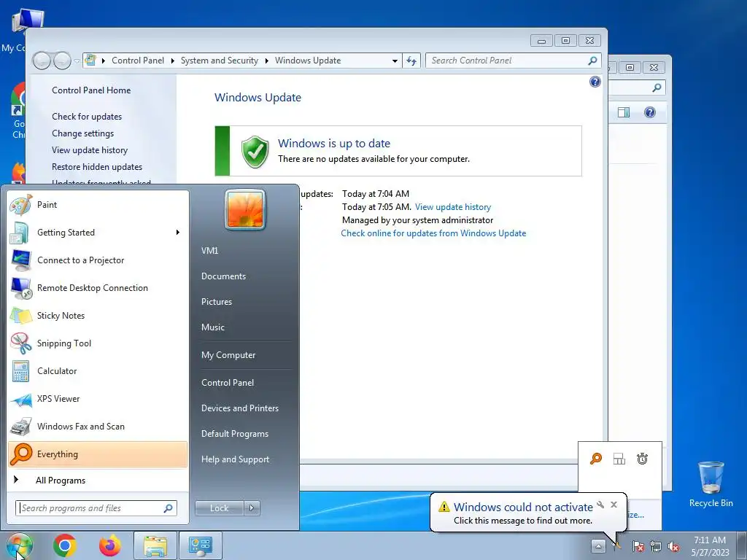The height and width of the screenshot is (560, 747).
Task: Open Windows Update help icon
Action: 595,82
